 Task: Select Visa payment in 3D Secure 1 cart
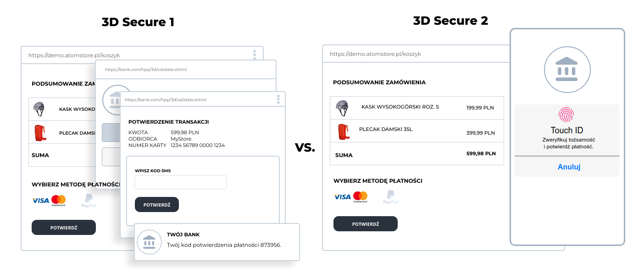[40, 201]
